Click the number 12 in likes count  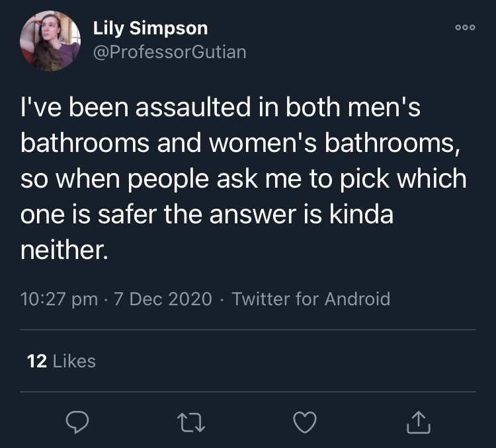37,361
